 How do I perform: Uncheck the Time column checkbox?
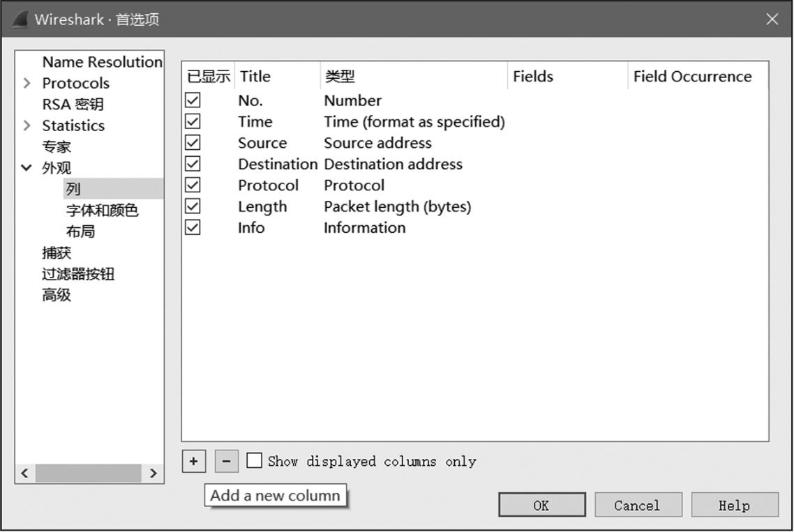pyautogui.click(x=193, y=121)
